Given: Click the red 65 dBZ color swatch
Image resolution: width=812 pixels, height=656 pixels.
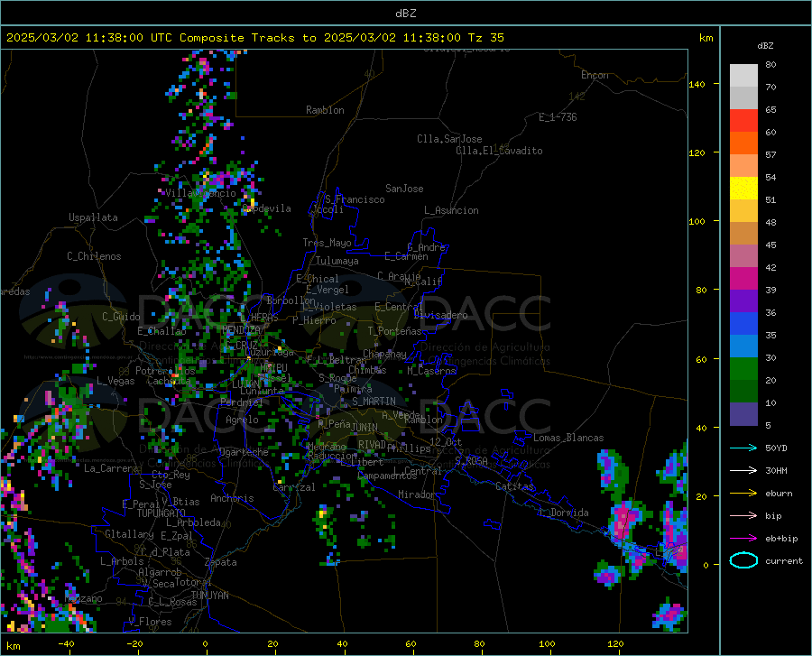Looking at the screenshot, I should tap(743, 120).
